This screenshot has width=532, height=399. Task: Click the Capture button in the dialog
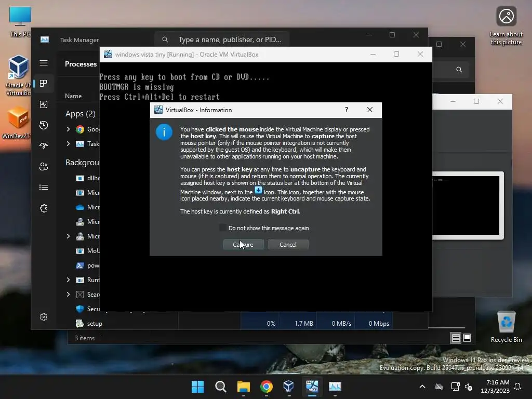point(243,245)
